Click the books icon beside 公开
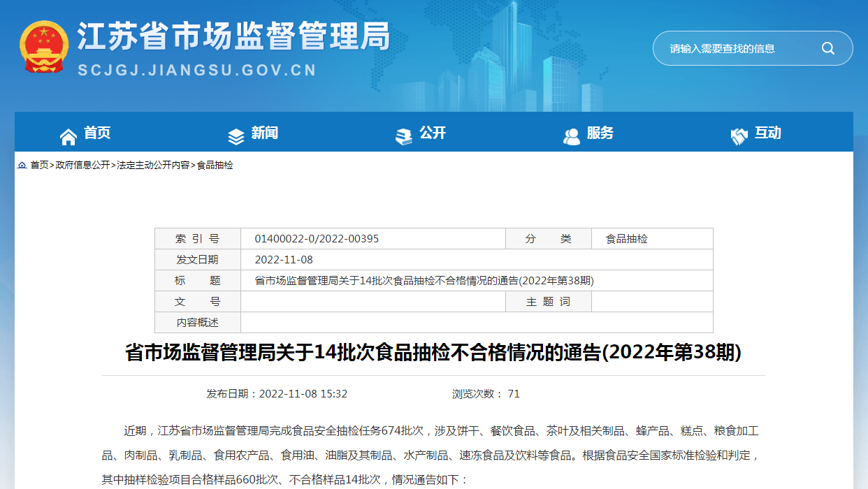 click(x=404, y=136)
